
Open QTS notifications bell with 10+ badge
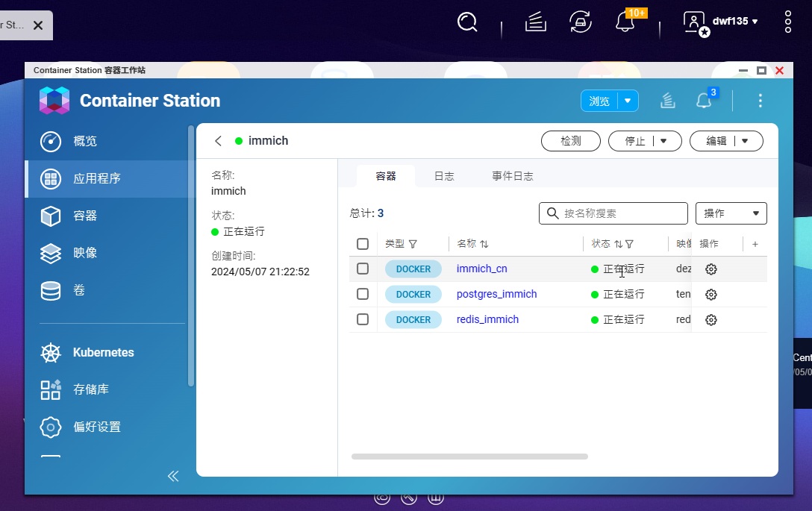tap(625, 22)
